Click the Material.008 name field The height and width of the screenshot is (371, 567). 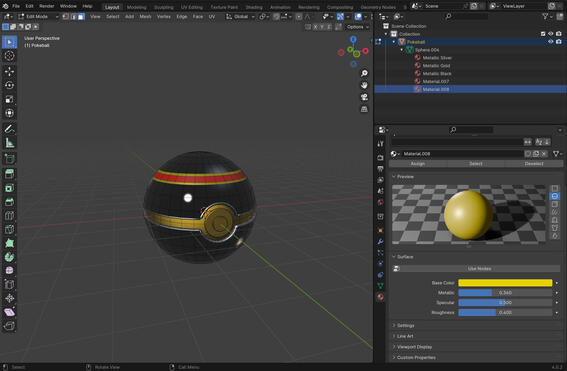[463, 154]
